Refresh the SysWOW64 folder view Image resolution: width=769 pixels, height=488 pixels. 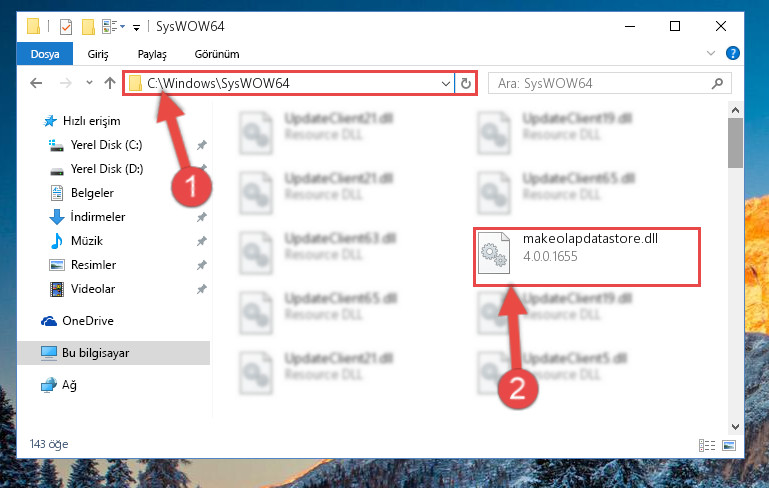pyautogui.click(x=465, y=83)
